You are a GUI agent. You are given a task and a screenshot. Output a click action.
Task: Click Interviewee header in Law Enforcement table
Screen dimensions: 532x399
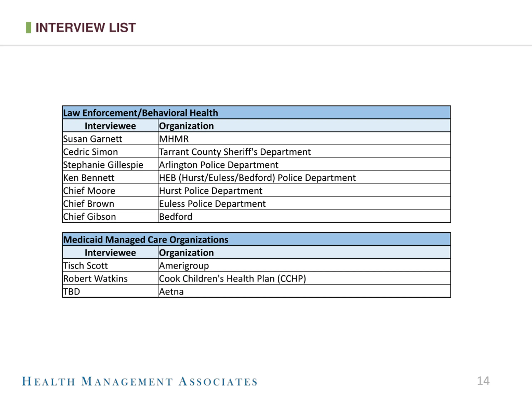click(110, 126)
